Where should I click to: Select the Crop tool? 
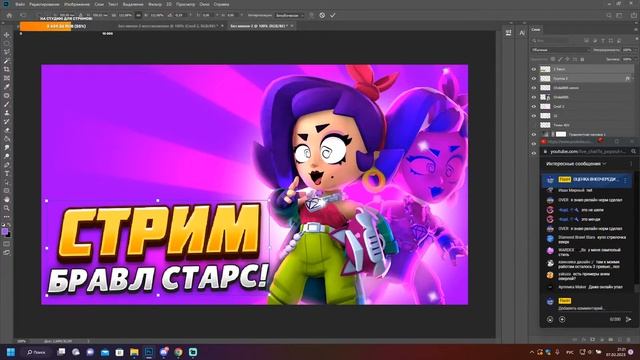coord(7,69)
